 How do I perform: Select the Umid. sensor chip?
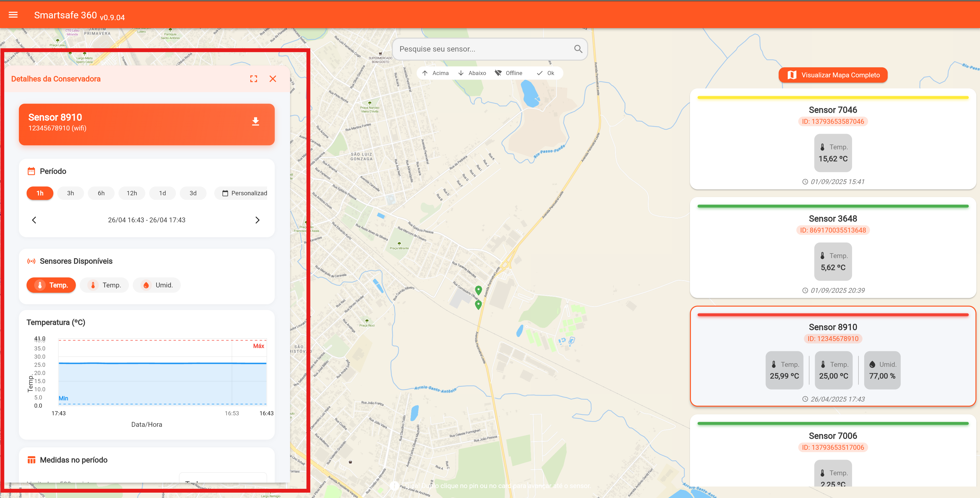tap(157, 285)
